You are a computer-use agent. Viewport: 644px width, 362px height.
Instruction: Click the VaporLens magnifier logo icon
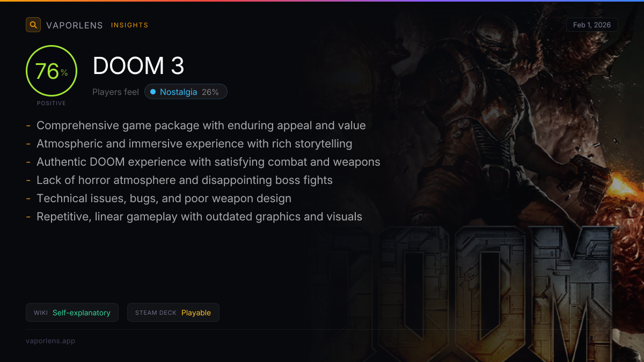pyautogui.click(x=33, y=25)
